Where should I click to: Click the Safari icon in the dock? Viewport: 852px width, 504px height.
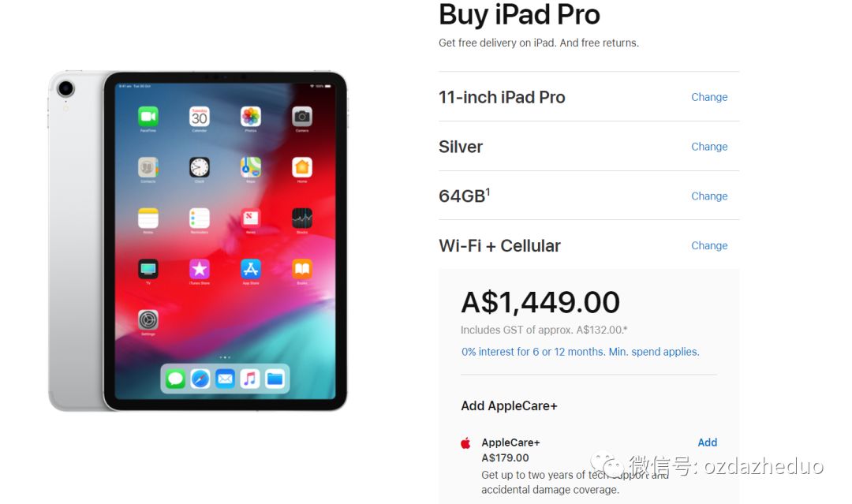coord(200,379)
